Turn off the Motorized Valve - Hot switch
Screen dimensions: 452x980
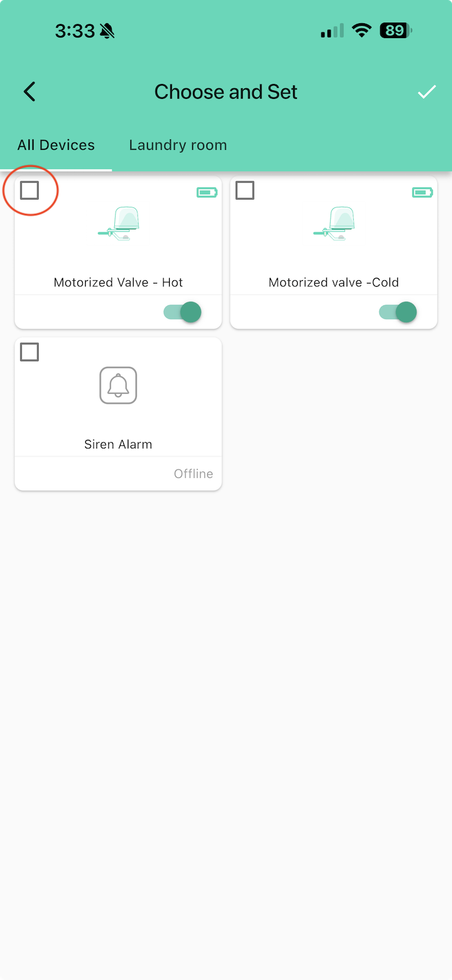point(183,313)
